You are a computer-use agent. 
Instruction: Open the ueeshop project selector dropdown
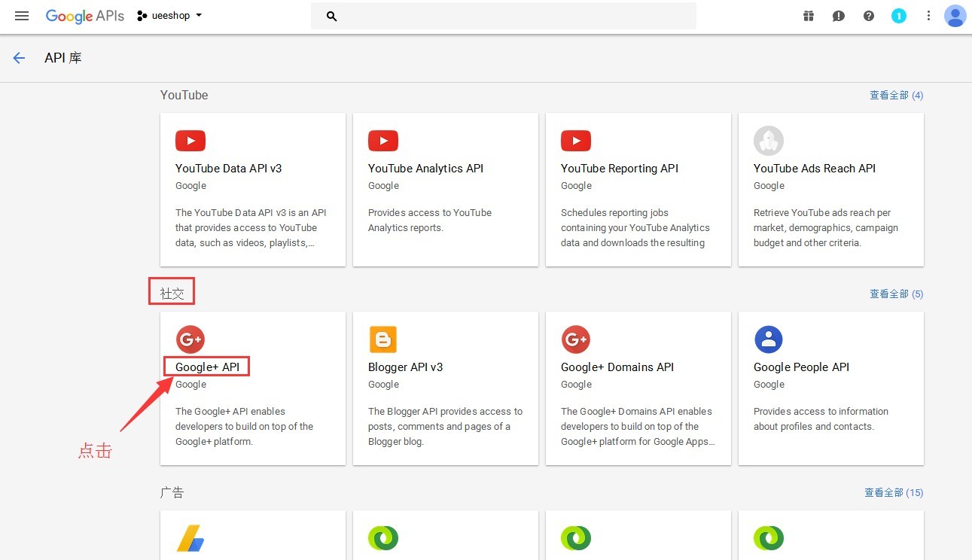pos(169,16)
